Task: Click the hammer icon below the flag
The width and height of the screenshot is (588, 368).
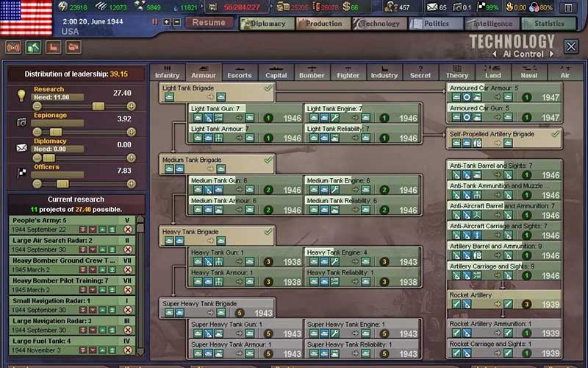Action: (33, 47)
